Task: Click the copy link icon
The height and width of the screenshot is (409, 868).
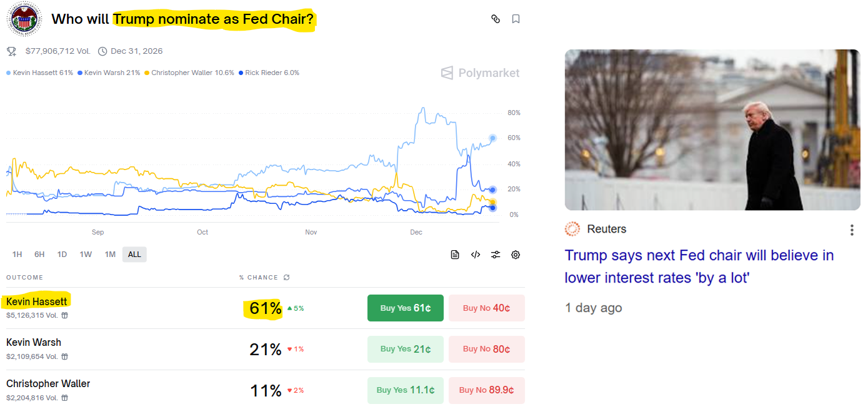Action: pyautogui.click(x=496, y=19)
